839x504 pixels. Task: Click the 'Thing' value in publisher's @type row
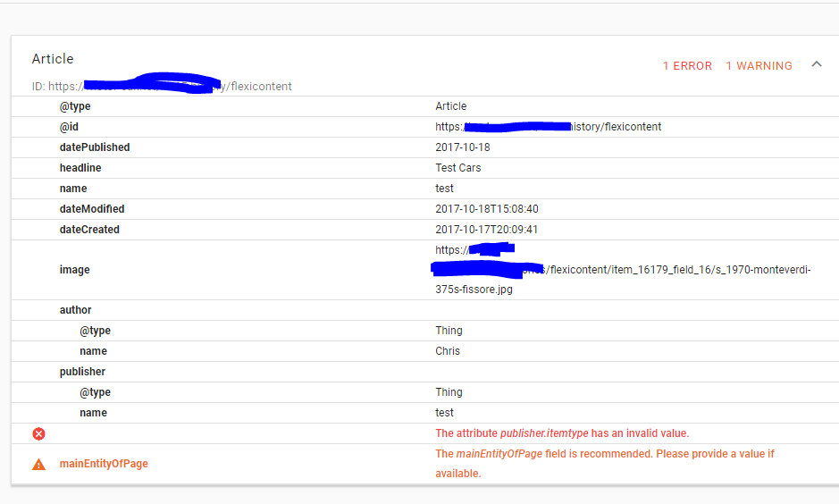(x=449, y=392)
